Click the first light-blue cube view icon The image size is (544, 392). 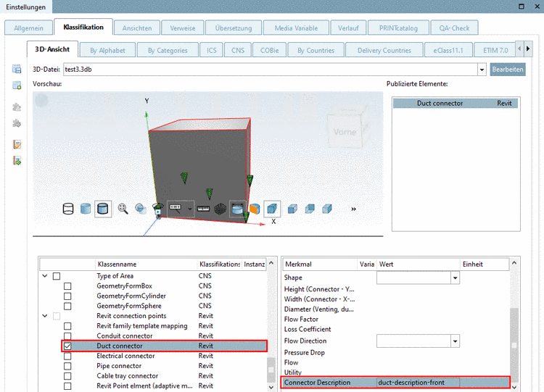click(292, 209)
